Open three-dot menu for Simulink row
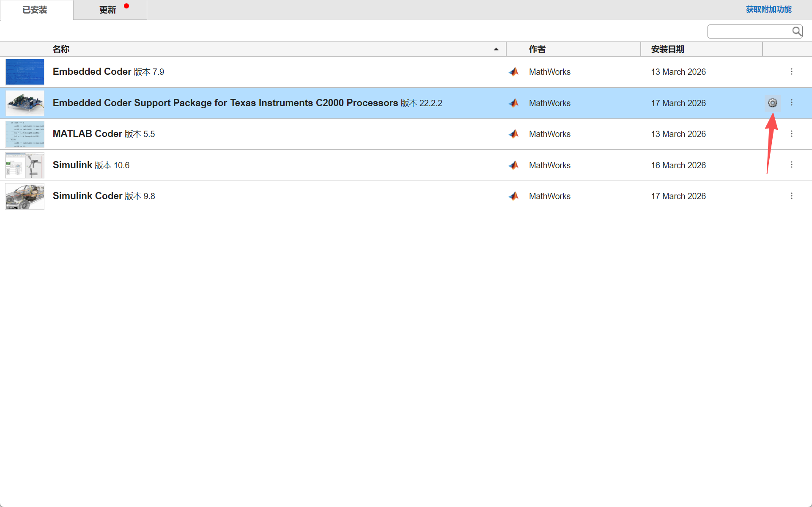This screenshot has width=812, height=507. [791, 164]
